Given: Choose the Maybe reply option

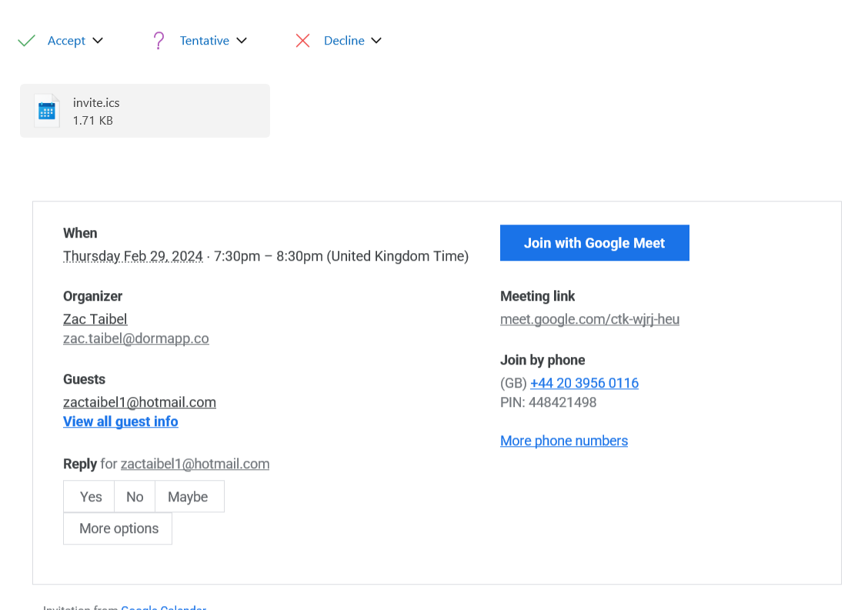Looking at the screenshot, I should [189, 497].
